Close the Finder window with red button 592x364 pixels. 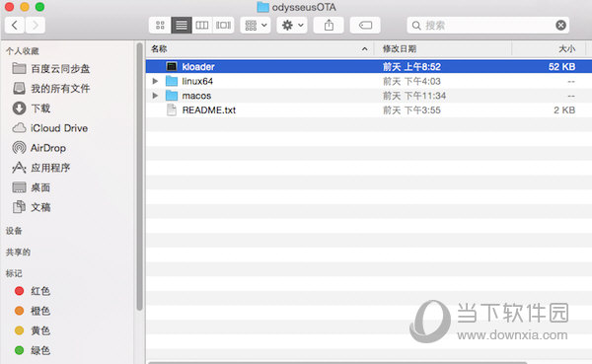[10, 7]
